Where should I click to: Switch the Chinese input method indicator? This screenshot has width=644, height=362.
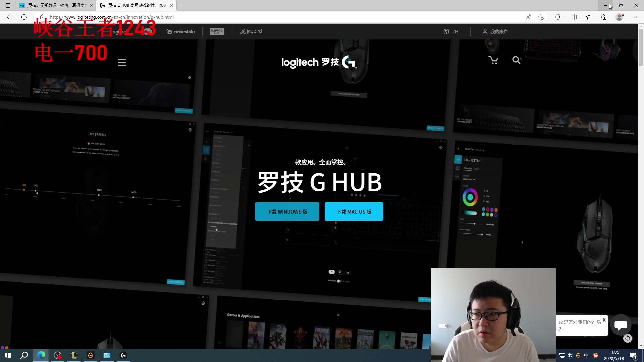tap(586, 355)
